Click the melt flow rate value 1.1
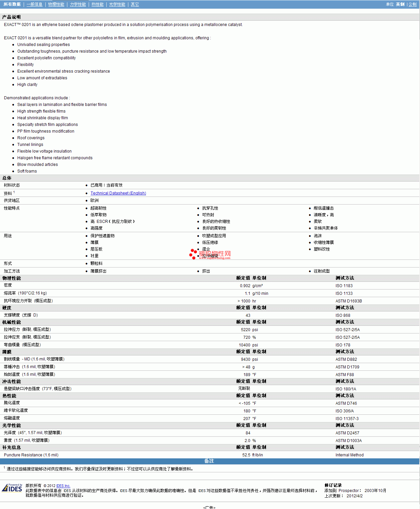The height and width of the screenshot is (509, 420). (247, 293)
